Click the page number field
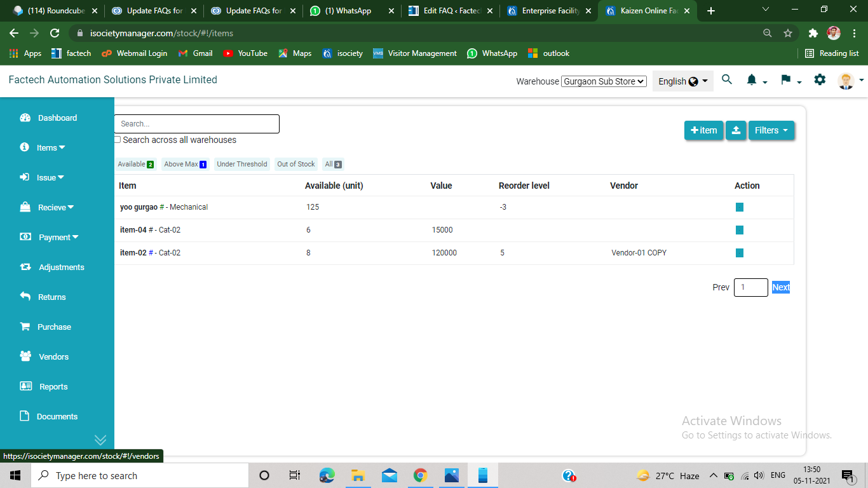The width and height of the screenshot is (868, 488). 751,287
